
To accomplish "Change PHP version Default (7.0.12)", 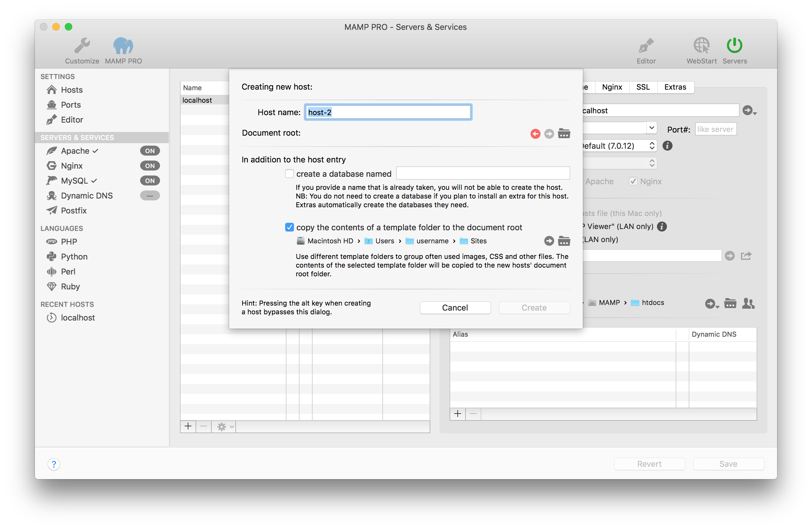I will (619, 146).
